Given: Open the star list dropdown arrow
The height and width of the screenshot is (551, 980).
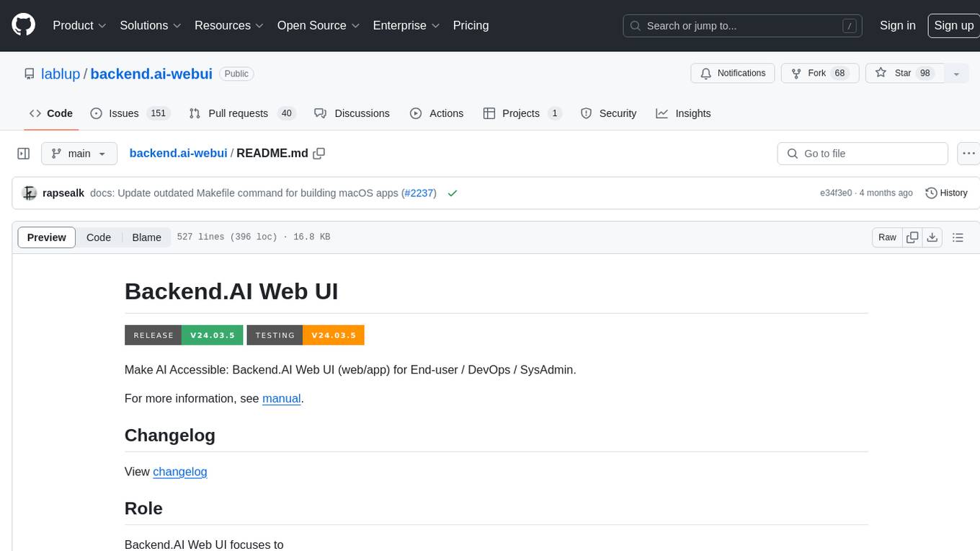Looking at the screenshot, I should click(956, 74).
